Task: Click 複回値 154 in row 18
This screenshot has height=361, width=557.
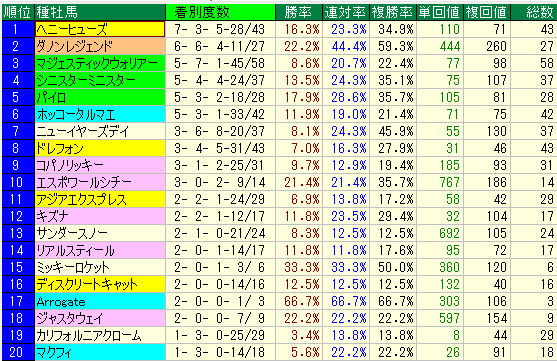Action: [x=496, y=318]
